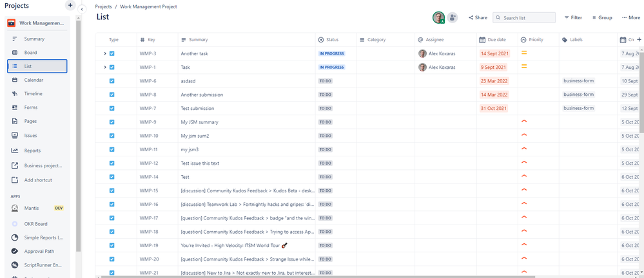
Task: Click the task type icon for WMP-15
Action: (112, 190)
